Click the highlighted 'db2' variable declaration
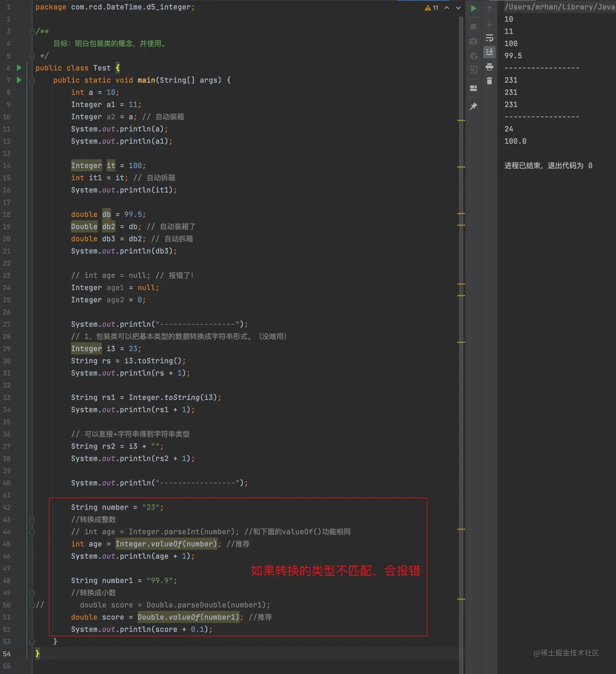Viewport: 616px width, 674px height. 109,227
